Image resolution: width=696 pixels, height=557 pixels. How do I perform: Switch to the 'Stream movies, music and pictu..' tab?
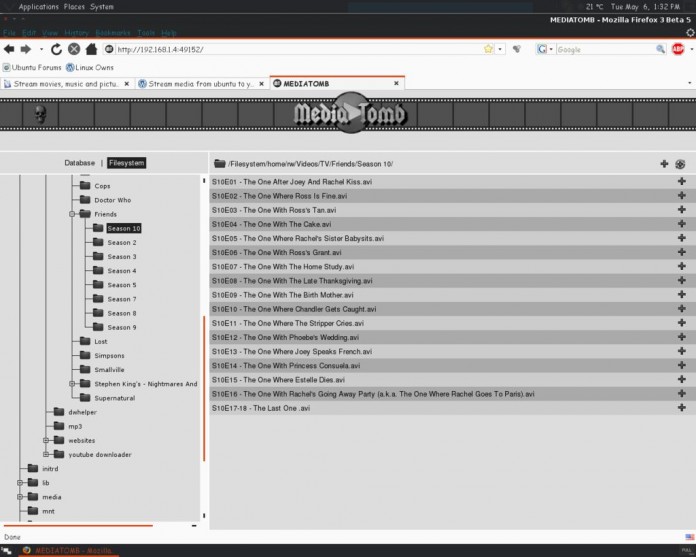click(x=67, y=84)
